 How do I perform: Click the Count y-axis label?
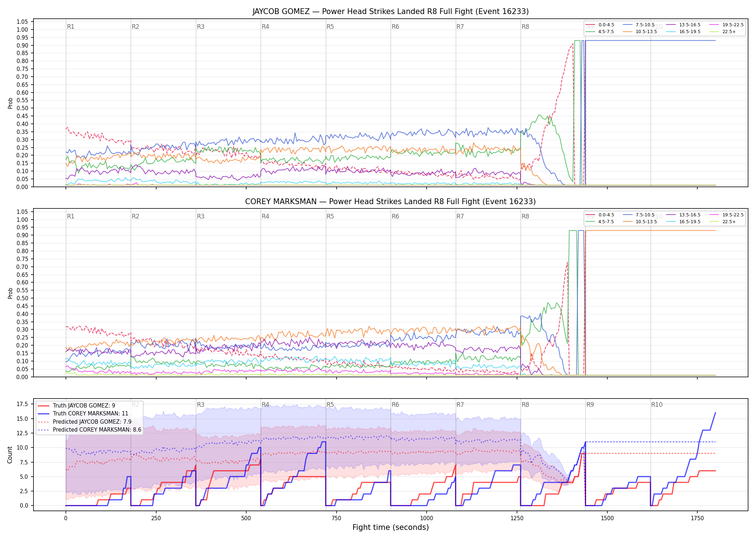pos(10,455)
